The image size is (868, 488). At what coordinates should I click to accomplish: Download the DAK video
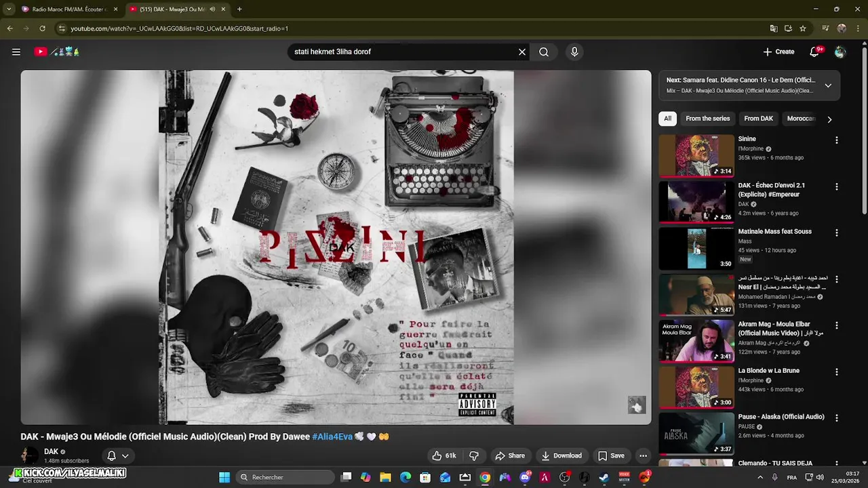click(561, 455)
